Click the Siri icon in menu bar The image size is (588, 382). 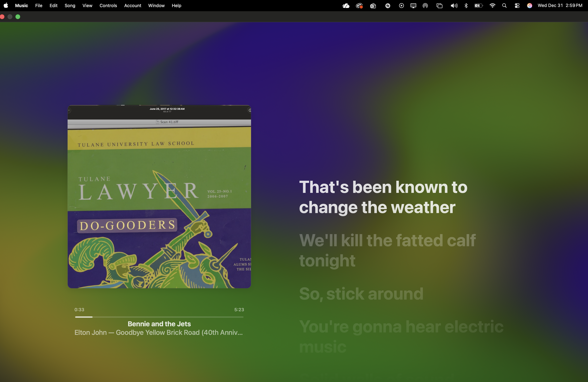click(529, 6)
